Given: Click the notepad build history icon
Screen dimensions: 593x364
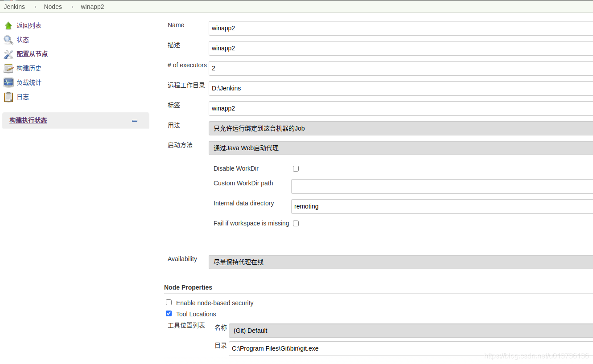Looking at the screenshot, I should (x=8, y=68).
